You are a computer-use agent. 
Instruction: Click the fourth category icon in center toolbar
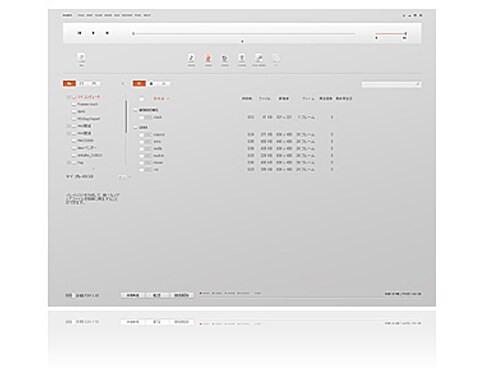pyautogui.click(x=242, y=59)
